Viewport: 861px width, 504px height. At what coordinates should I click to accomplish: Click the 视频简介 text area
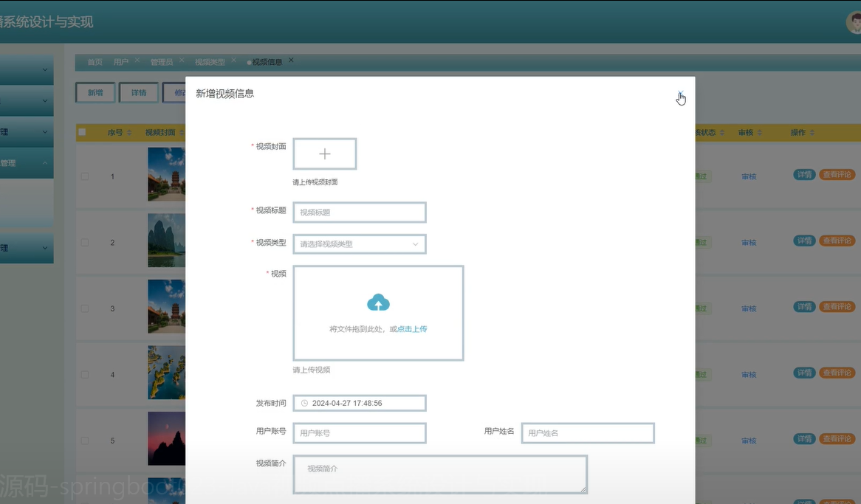tap(440, 474)
